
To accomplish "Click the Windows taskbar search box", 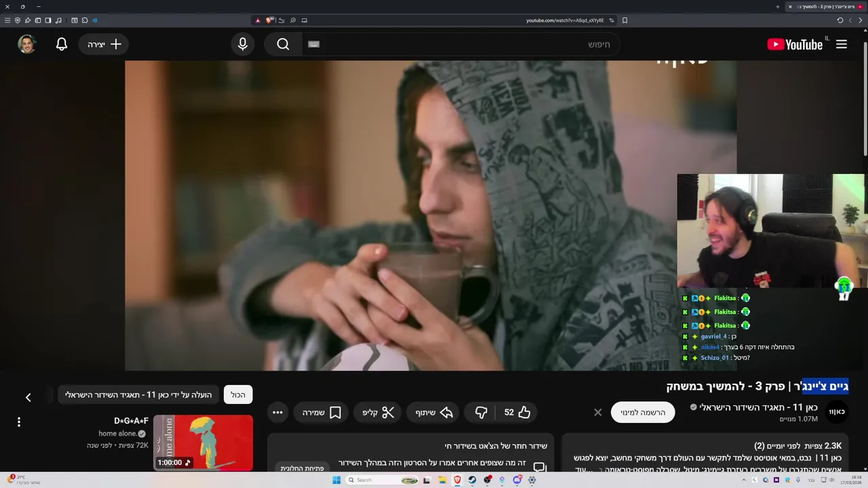I will coord(382,480).
